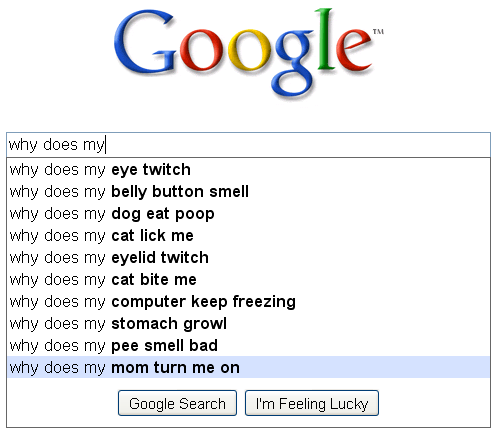Image resolution: width=497 pixels, height=434 pixels.
Task: Choose the 'stomach growl' suggestion
Action: pos(248,324)
